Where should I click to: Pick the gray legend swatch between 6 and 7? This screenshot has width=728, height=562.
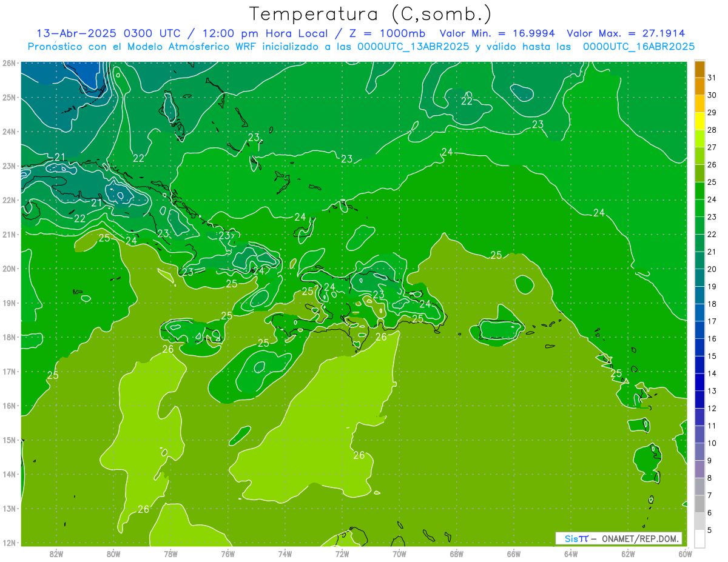pos(699,504)
